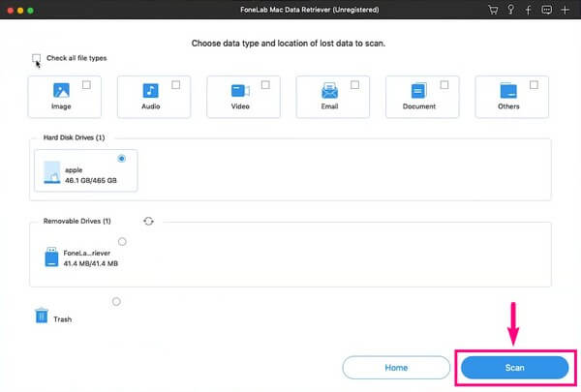Click the Email envelope icon
The image size is (581, 392).
pos(329,90)
